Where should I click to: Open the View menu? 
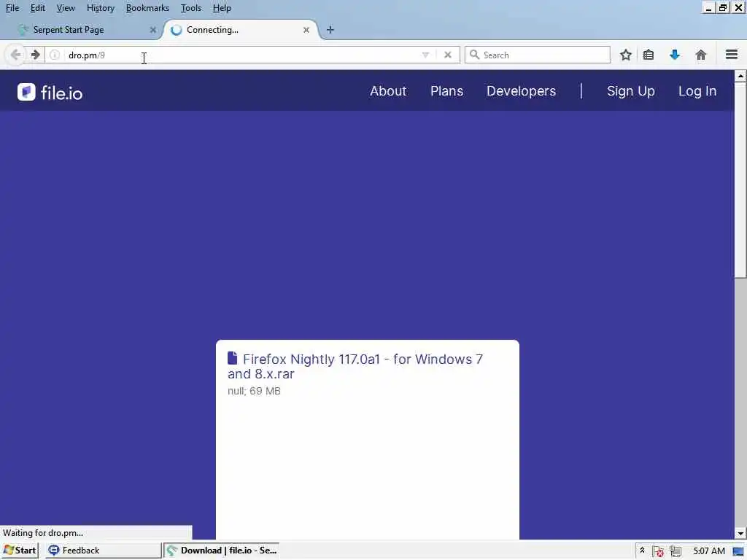[66, 8]
